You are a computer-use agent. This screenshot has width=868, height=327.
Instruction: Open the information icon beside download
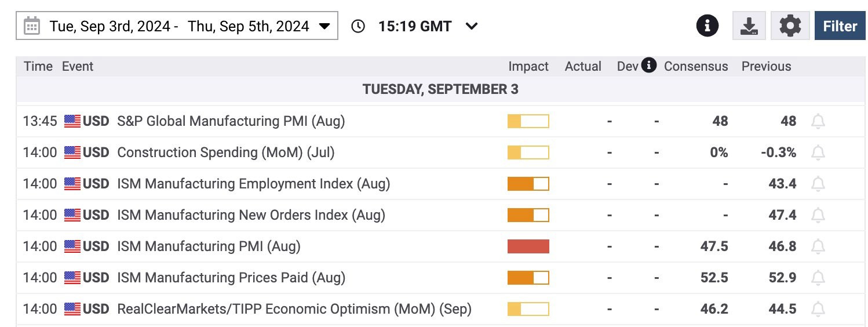click(707, 26)
